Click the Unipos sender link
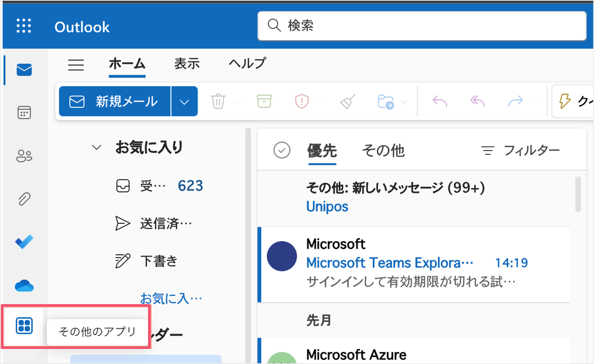Screen dimensions: 594x364 tap(327, 206)
